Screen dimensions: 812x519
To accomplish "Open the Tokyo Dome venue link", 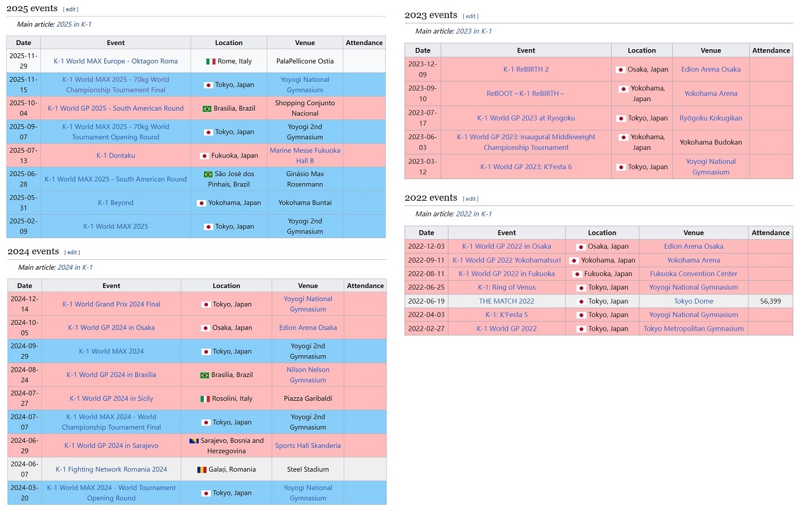I will pyautogui.click(x=693, y=301).
